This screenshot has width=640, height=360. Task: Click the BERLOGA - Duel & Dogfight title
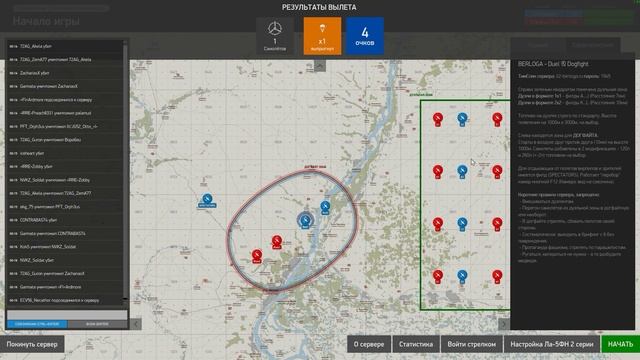tap(553, 64)
